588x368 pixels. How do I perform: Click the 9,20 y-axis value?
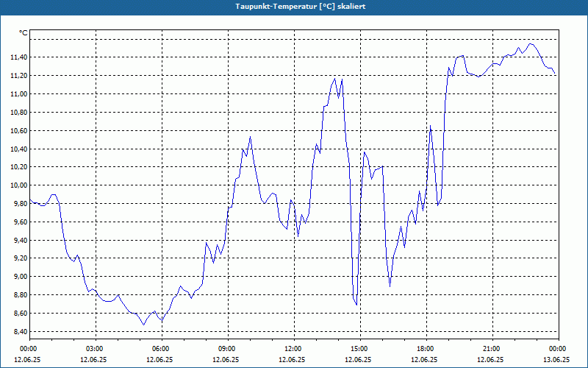pyautogui.click(x=21, y=258)
